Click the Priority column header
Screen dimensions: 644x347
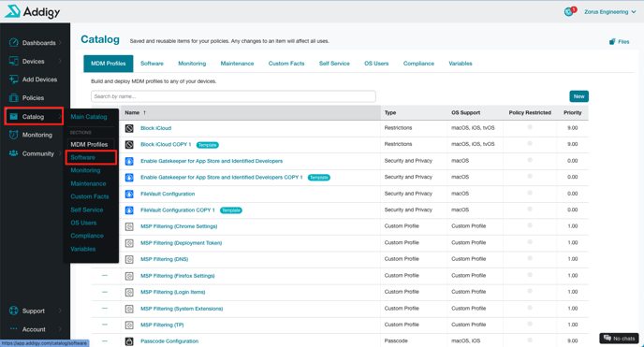(x=572, y=112)
